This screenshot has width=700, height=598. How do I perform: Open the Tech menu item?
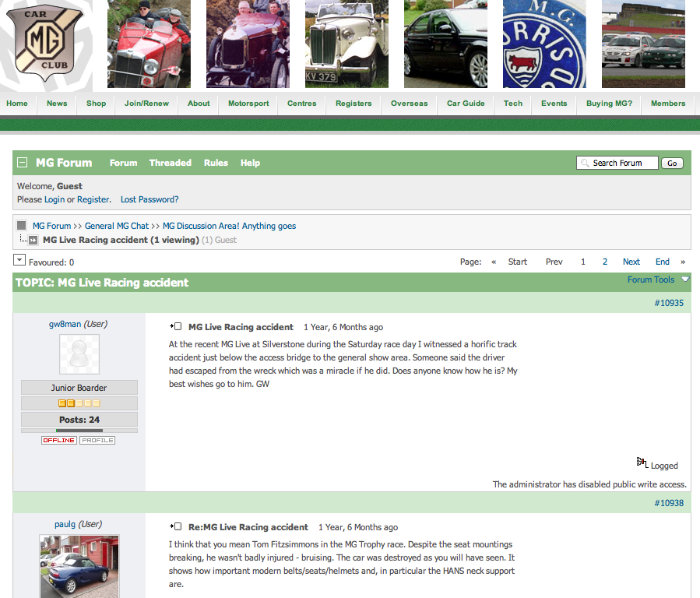(513, 104)
